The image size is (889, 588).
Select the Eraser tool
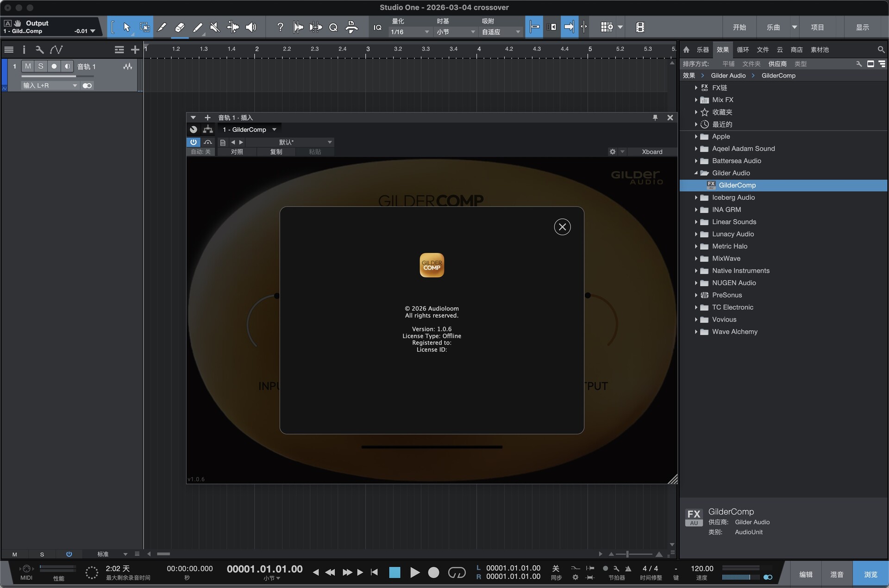(x=180, y=27)
